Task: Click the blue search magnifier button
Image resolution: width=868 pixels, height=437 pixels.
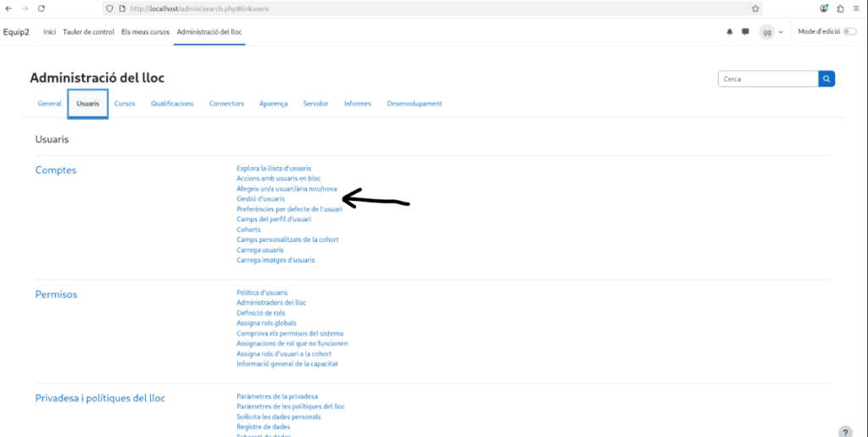Action: tap(826, 79)
